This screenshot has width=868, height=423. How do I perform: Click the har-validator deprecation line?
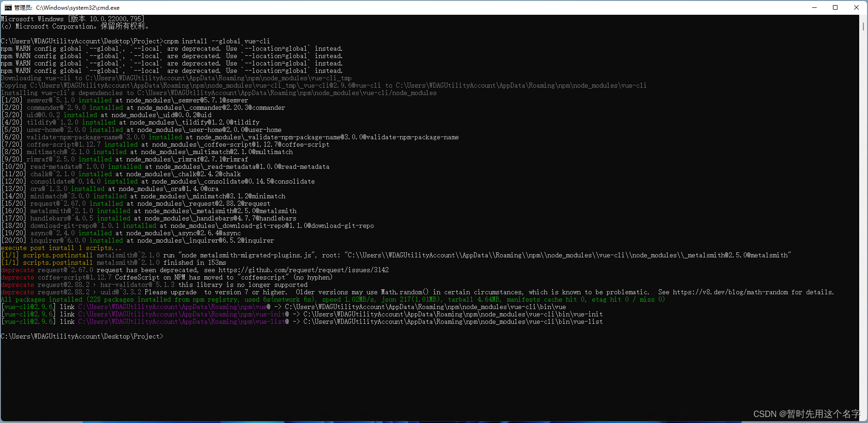coord(154,285)
